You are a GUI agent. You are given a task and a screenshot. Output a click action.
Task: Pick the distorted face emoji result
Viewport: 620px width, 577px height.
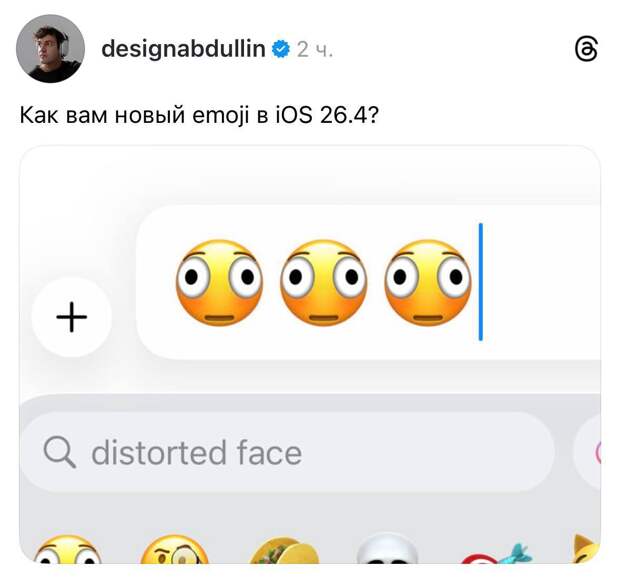click(x=68, y=550)
